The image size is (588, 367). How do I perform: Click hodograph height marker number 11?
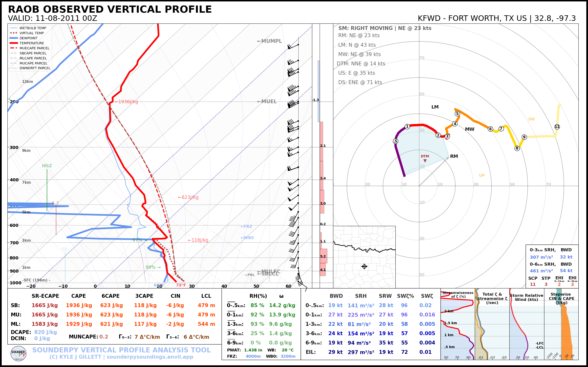point(557,127)
